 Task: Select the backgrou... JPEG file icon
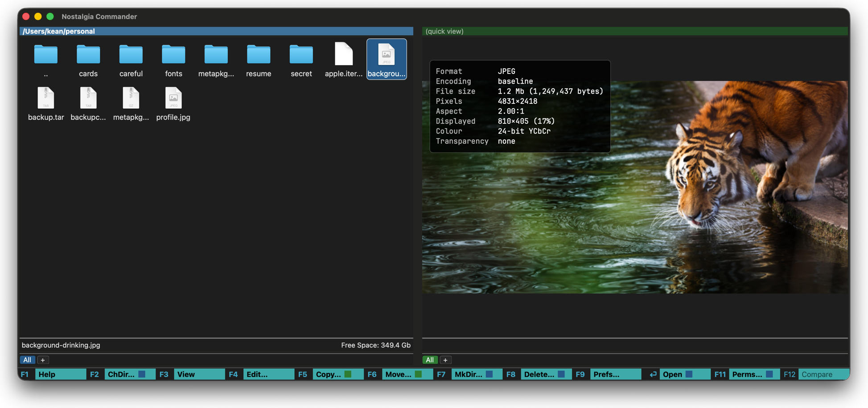(387, 54)
